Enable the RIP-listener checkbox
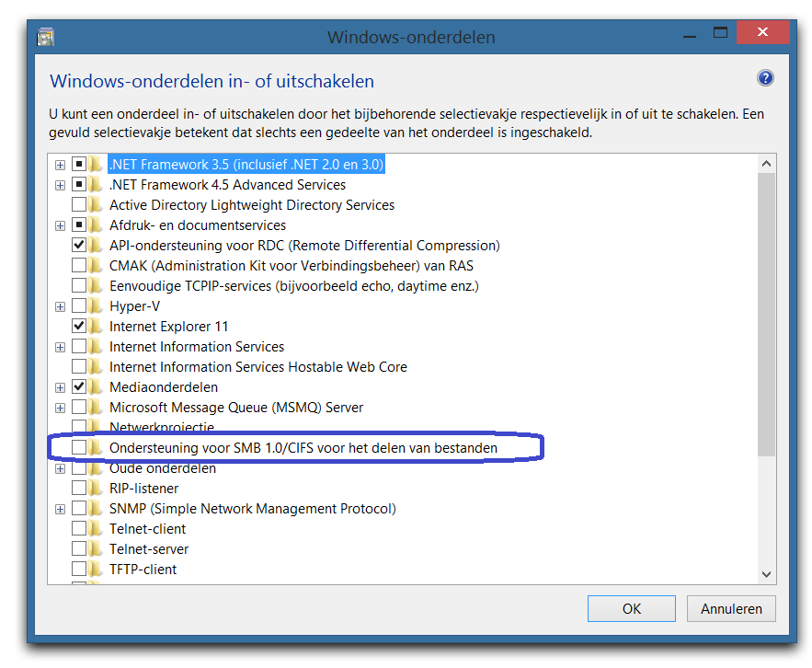This screenshot has width=812, height=668. 79,489
